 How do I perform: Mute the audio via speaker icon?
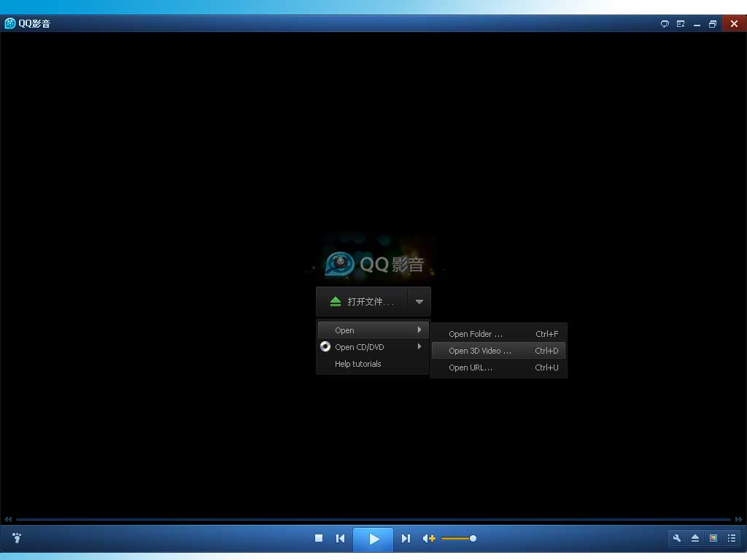tap(429, 538)
